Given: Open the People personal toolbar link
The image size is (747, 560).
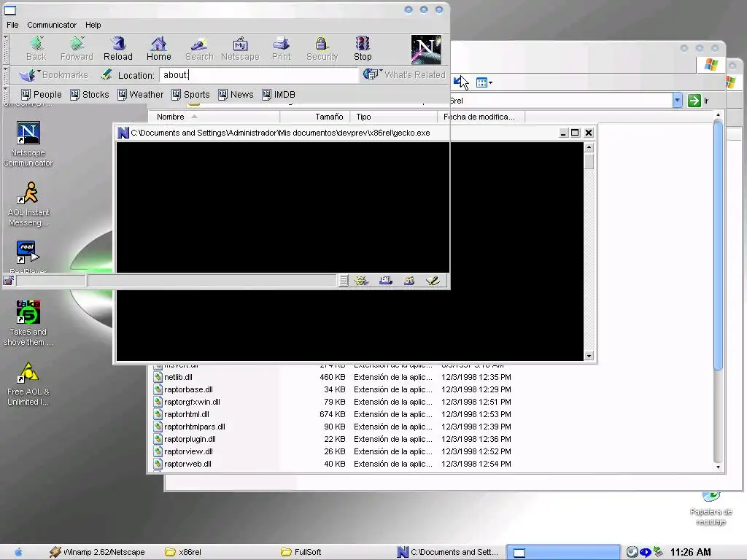Looking at the screenshot, I should [42, 94].
